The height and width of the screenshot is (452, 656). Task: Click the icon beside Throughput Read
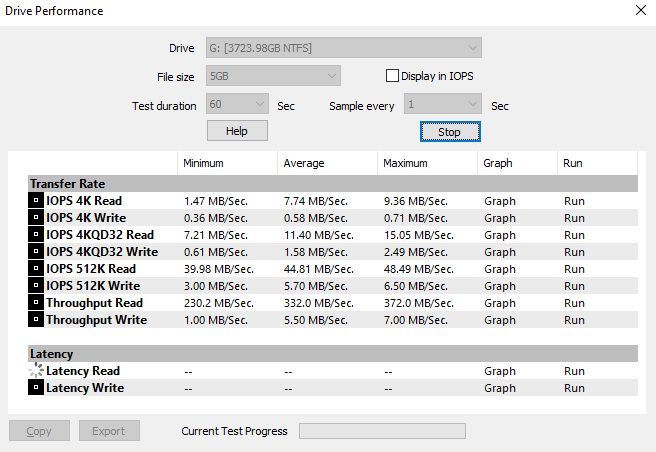coord(36,303)
